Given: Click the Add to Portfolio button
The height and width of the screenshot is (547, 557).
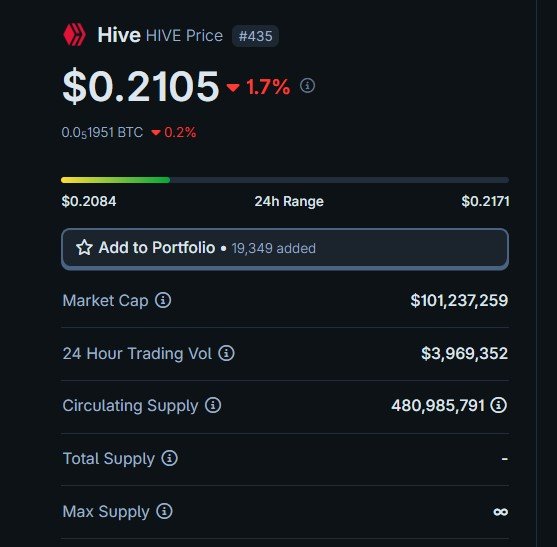Looking at the screenshot, I should 285,249.
